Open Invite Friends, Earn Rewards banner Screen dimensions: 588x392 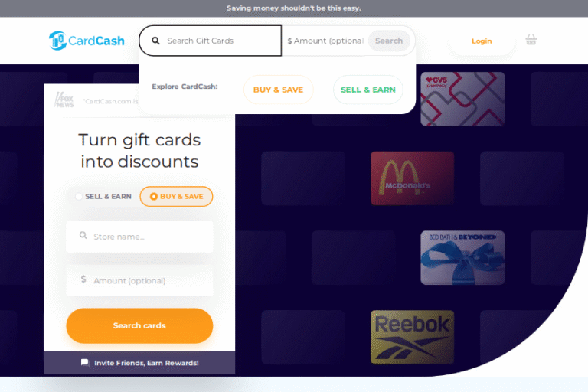(139, 363)
